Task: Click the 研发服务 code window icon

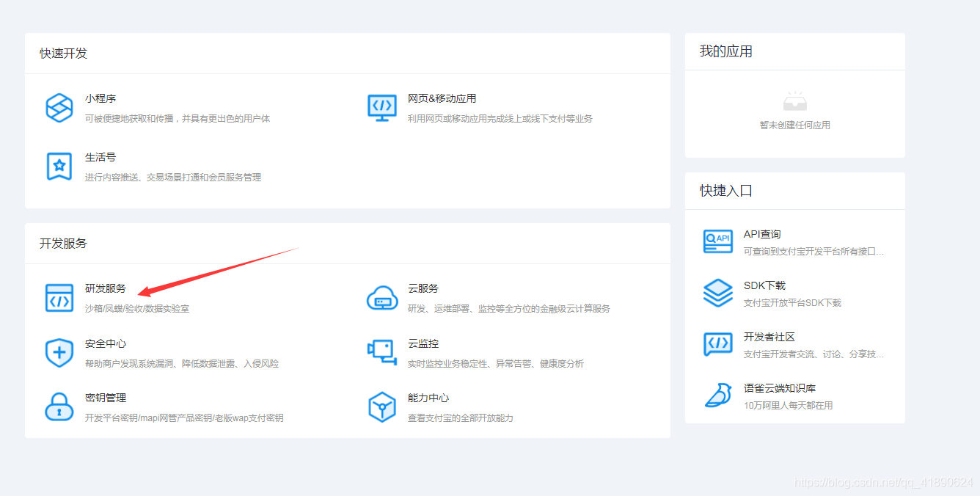Action: [x=59, y=298]
